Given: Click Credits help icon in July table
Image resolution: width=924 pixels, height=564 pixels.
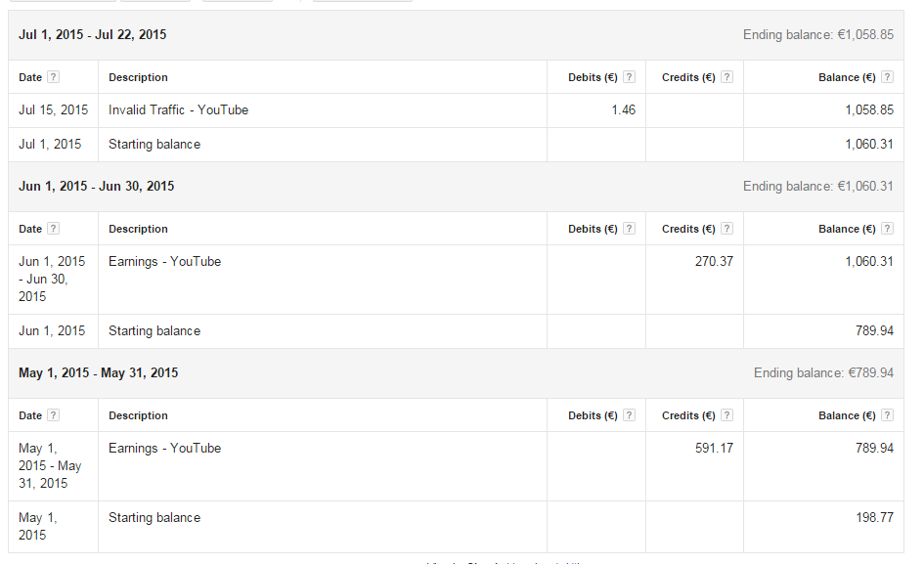Looking at the screenshot, I should point(726,77).
